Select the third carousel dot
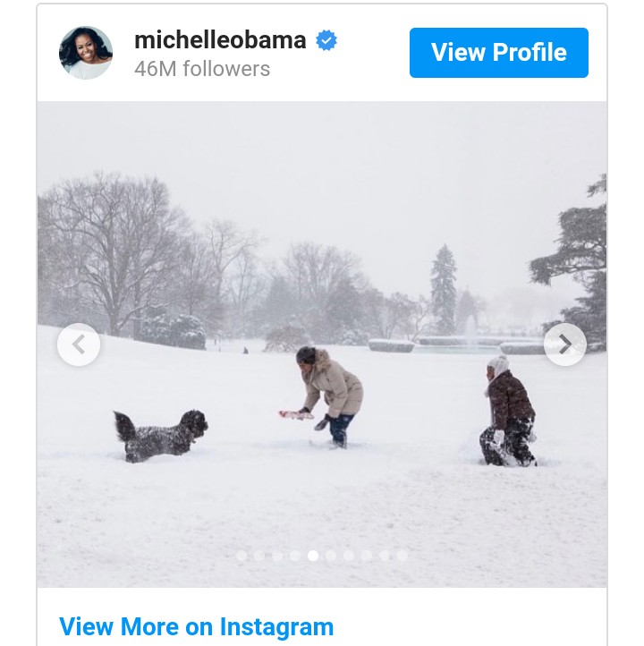 coord(277,556)
